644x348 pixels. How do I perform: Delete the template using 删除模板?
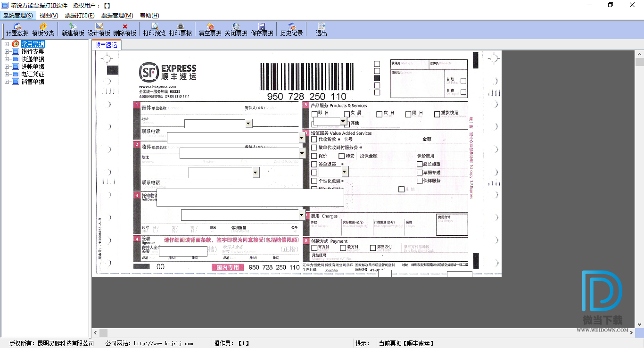click(x=125, y=30)
